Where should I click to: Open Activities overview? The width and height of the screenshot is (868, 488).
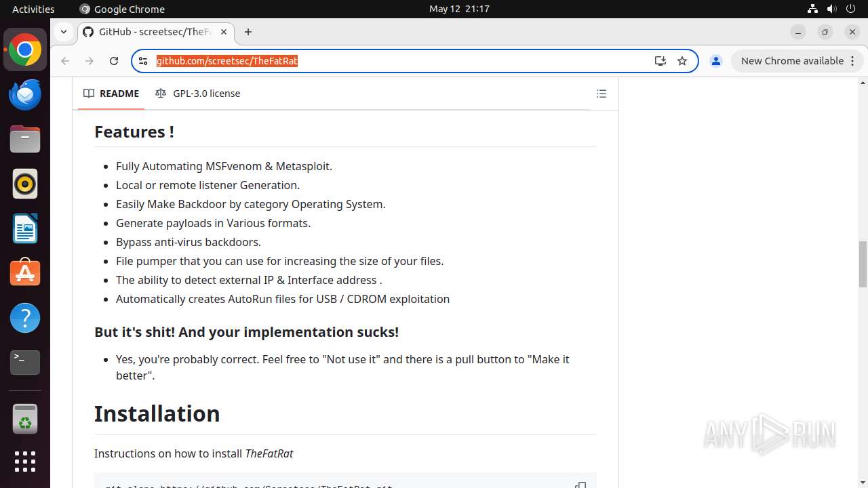33,9
